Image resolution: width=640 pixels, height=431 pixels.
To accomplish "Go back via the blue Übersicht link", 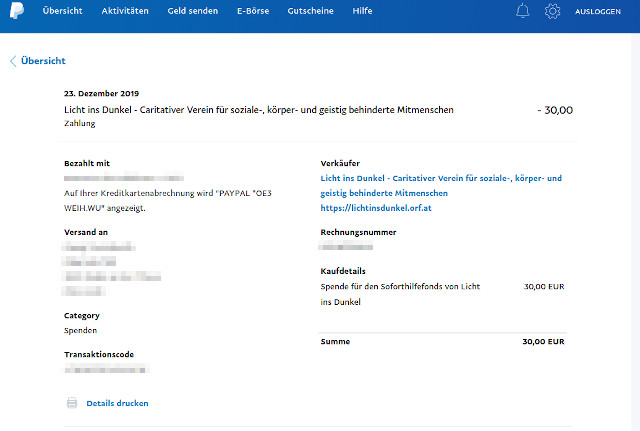I will click(43, 61).
